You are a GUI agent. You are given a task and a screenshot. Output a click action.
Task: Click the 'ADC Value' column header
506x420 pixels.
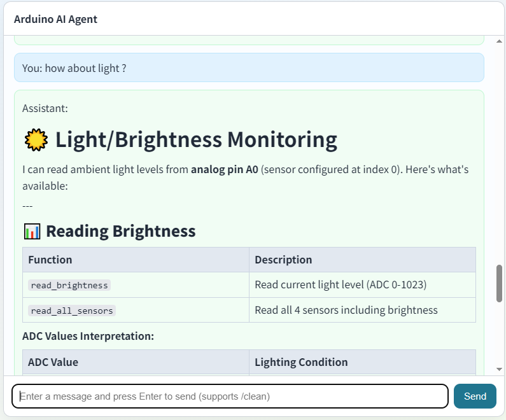(136, 362)
